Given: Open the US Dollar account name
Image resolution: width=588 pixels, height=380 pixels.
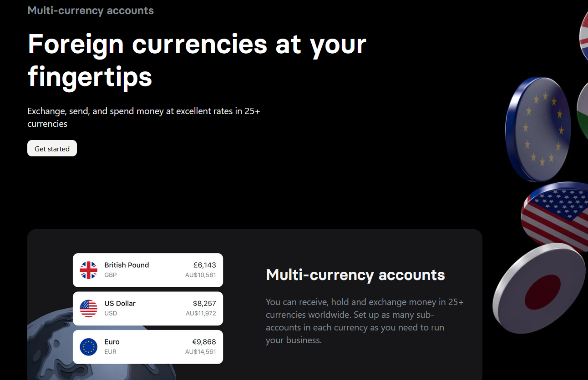Looking at the screenshot, I should coord(120,303).
